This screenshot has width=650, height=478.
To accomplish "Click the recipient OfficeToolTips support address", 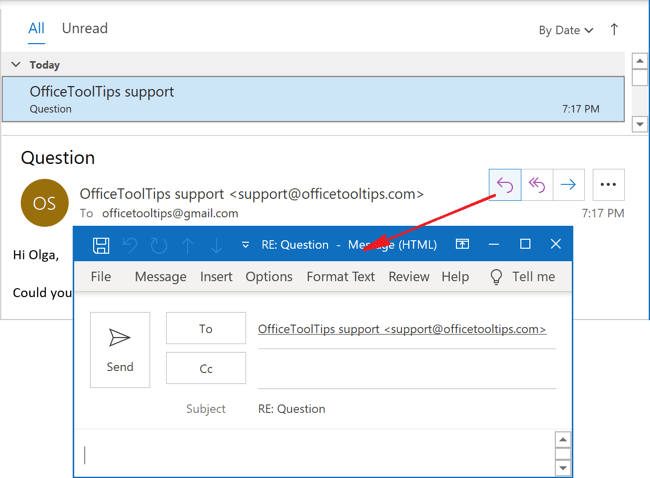I will pos(402,329).
